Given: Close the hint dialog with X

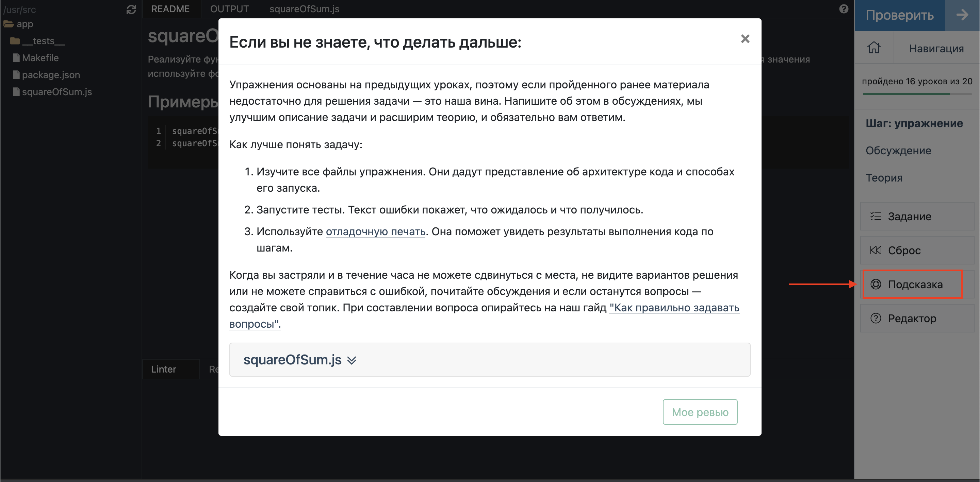Looking at the screenshot, I should (745, 39).
